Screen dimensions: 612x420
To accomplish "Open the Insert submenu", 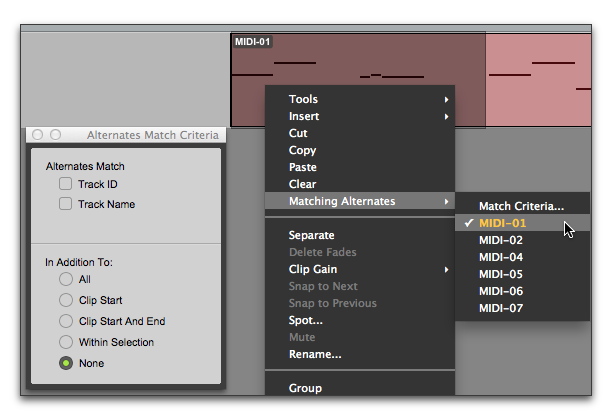I will (360, 116).
